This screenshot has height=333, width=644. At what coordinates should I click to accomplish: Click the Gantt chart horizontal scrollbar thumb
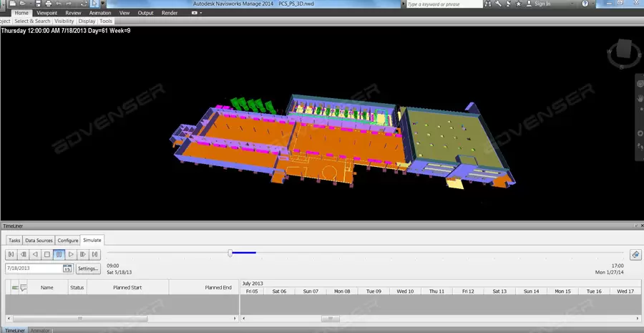coord(330,319)
